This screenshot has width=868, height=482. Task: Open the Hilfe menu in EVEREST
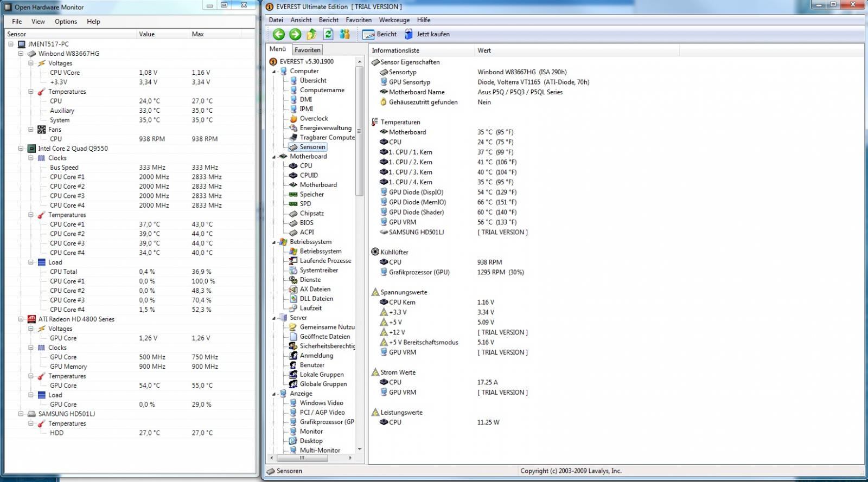424,20
